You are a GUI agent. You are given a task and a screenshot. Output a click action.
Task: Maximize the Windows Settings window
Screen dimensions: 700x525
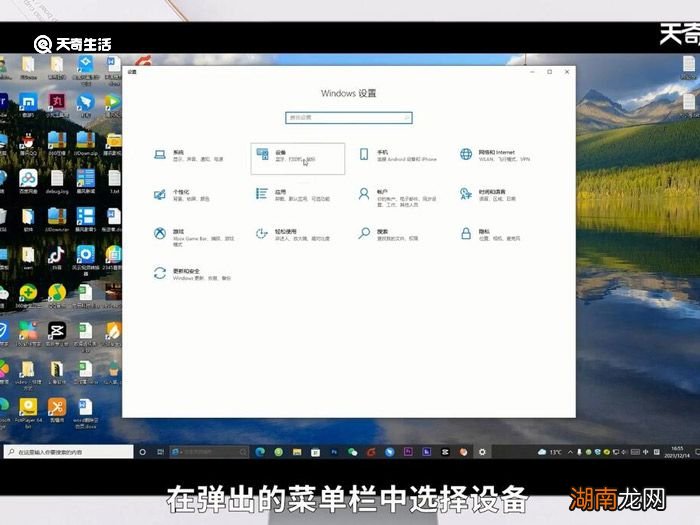[550, 72]
